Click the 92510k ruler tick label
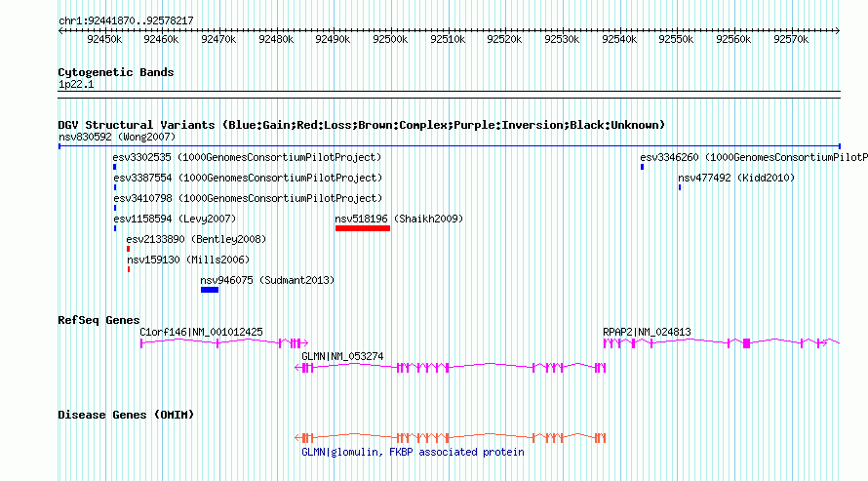This screenshot has height=481, width=868. 448,39
